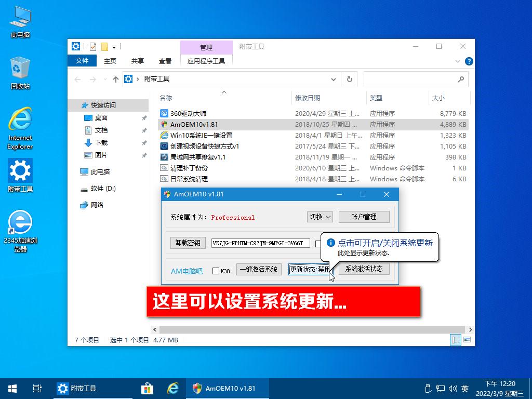Open the 应用程序工具 ribbon tab
The width and height of the screenshot is (532, 399).
[x=206, y=61]
